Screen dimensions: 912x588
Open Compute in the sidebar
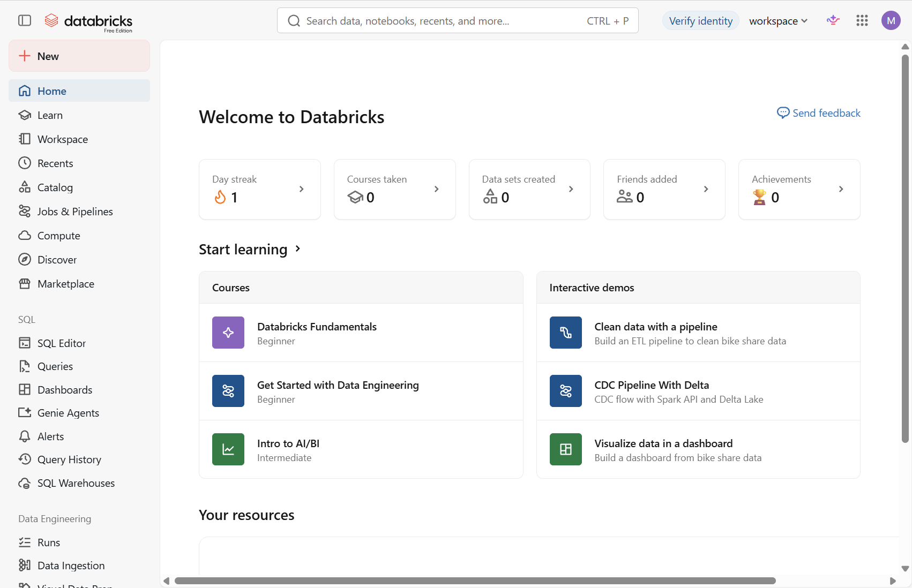point(79,236)
